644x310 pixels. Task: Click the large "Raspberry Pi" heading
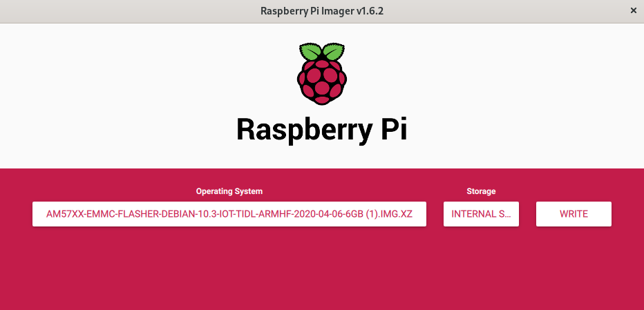[321, 129]
